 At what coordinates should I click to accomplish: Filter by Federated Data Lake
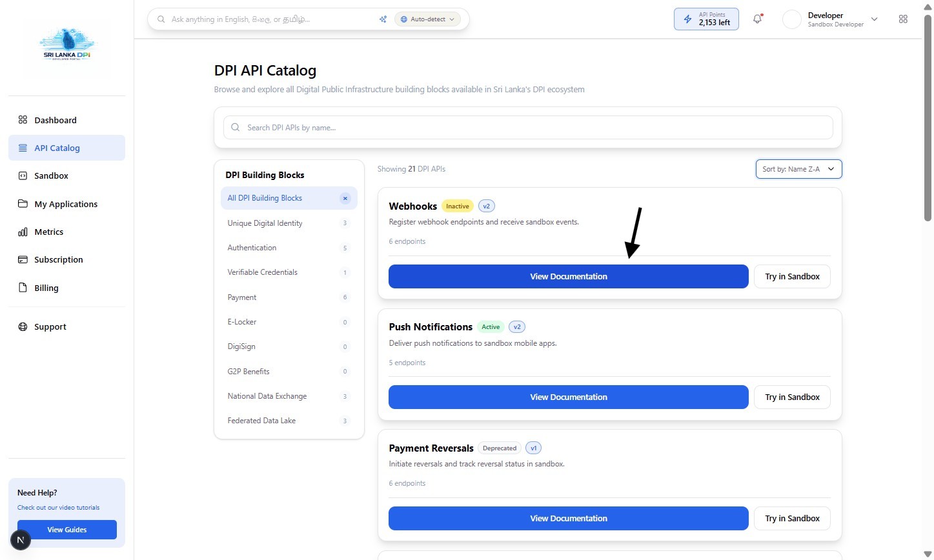point(289,421)
